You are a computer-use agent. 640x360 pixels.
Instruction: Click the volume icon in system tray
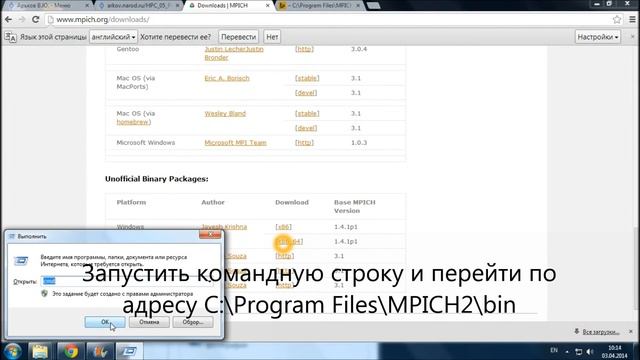point(590,352)
